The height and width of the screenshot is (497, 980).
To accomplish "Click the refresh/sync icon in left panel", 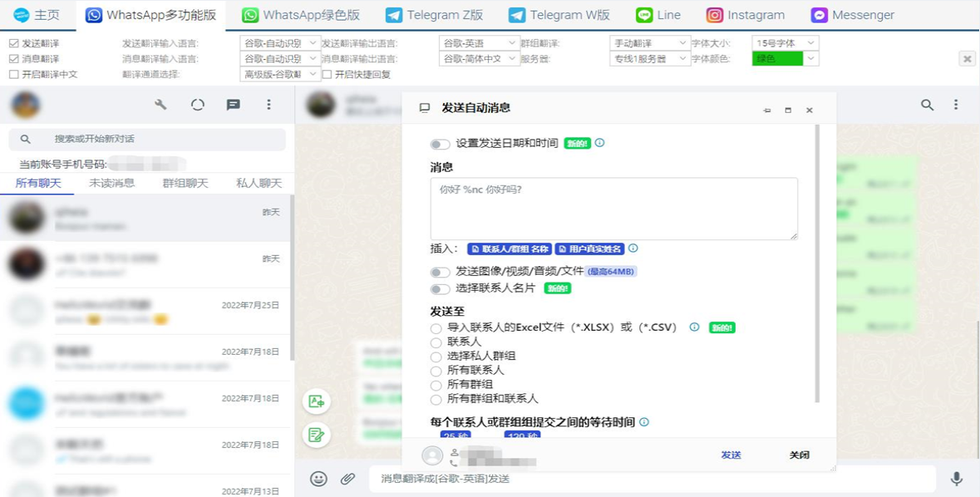I will (198, 105).
